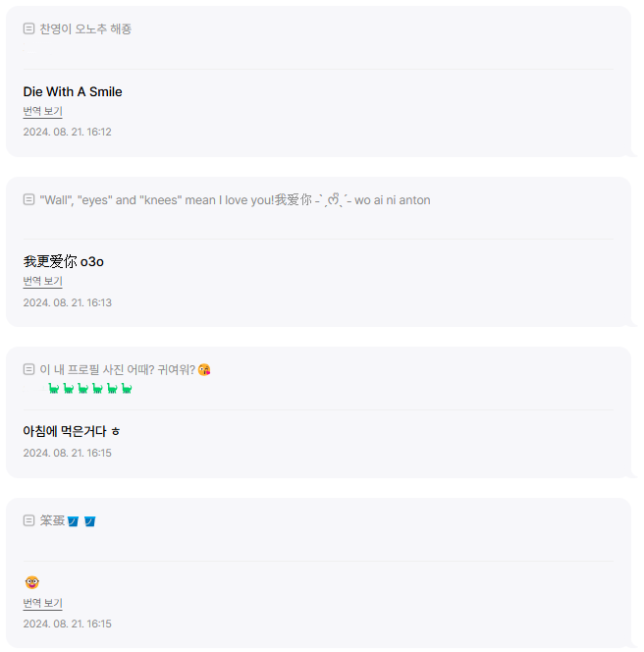The width and height of the screenshot is (644, 652).
Task: Click the quoted text "笨蛋"
Action: pos(51,520)
